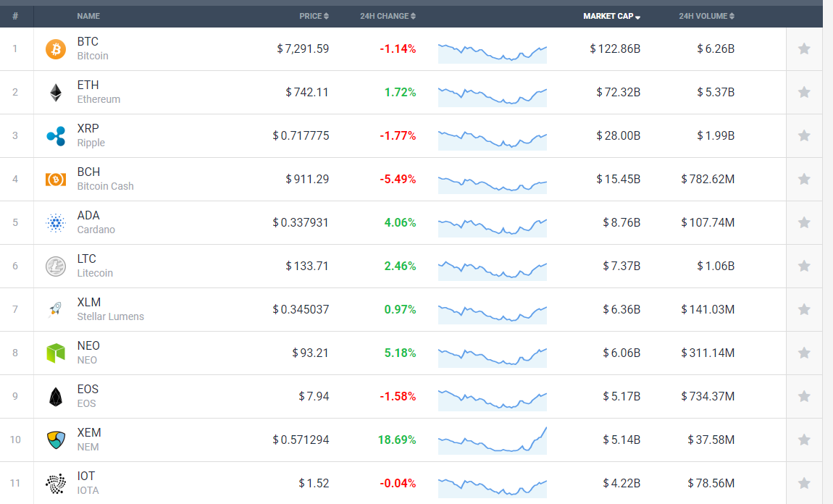Click the Ethereum diamond logo icon

[x=56, y=93]
